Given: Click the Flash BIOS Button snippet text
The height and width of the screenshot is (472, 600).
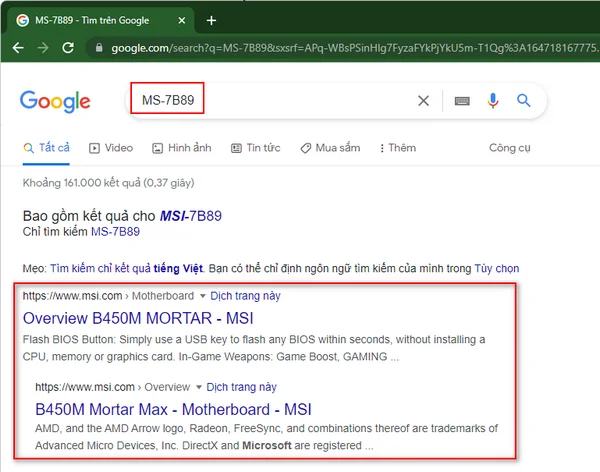Looking at the screenshot, I should coord(254,348).
